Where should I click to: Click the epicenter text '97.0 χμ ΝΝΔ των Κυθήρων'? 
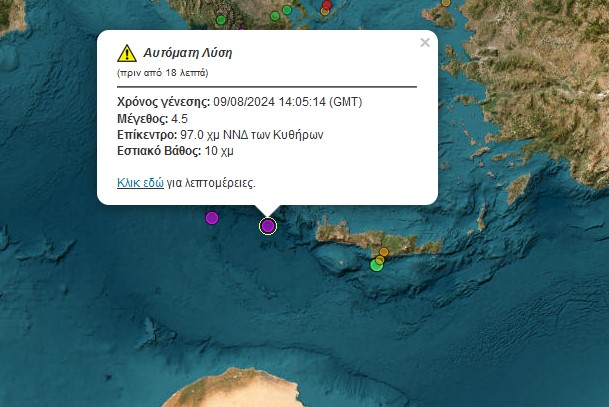click(x=252, y=135)
